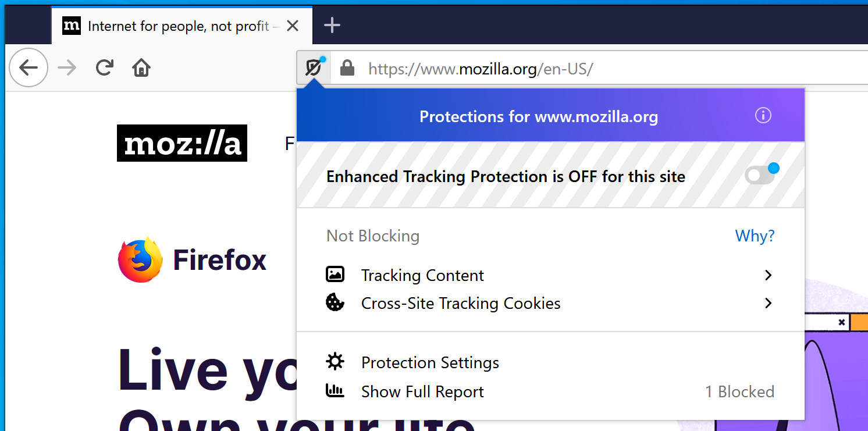
Task: Open the home page icon
Action: (141, 68)
